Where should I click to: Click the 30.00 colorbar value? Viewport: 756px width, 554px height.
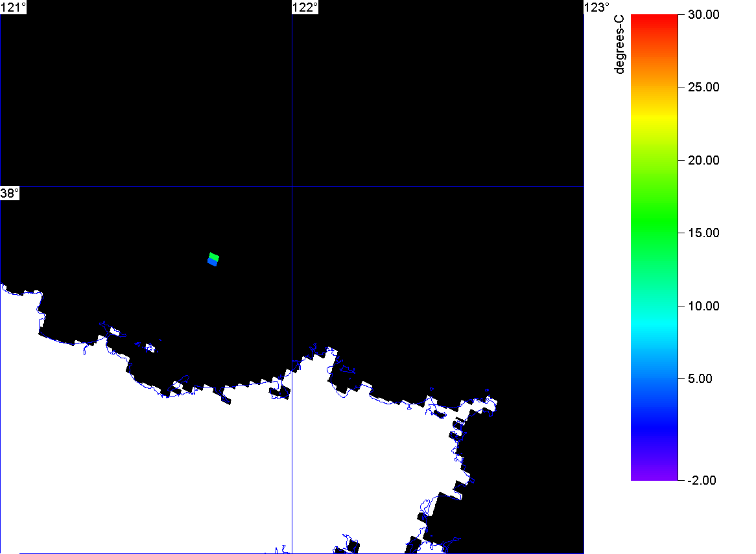703,14
